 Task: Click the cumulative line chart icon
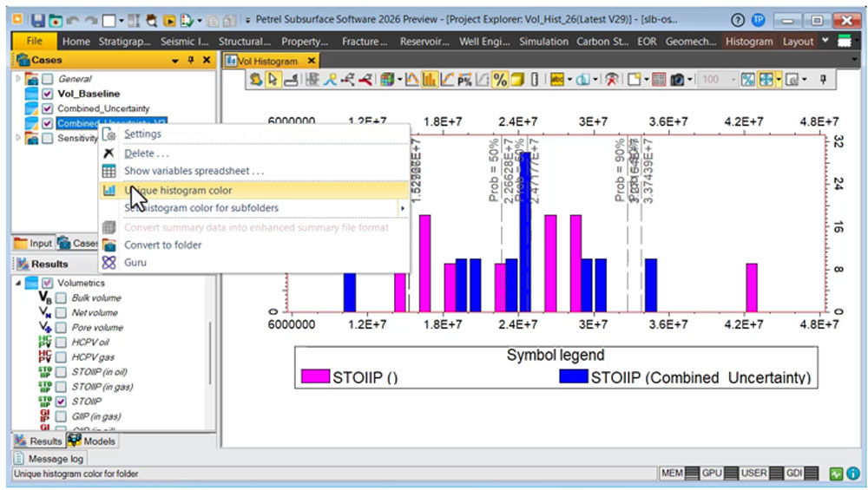[x=447, y=80]
